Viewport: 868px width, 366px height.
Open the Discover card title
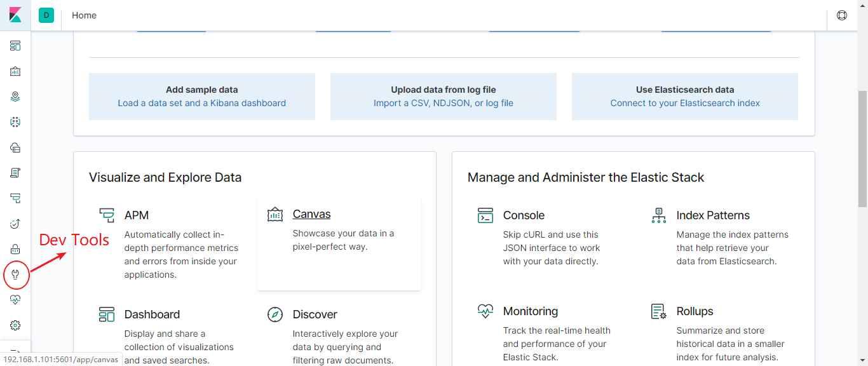[315, 315]
